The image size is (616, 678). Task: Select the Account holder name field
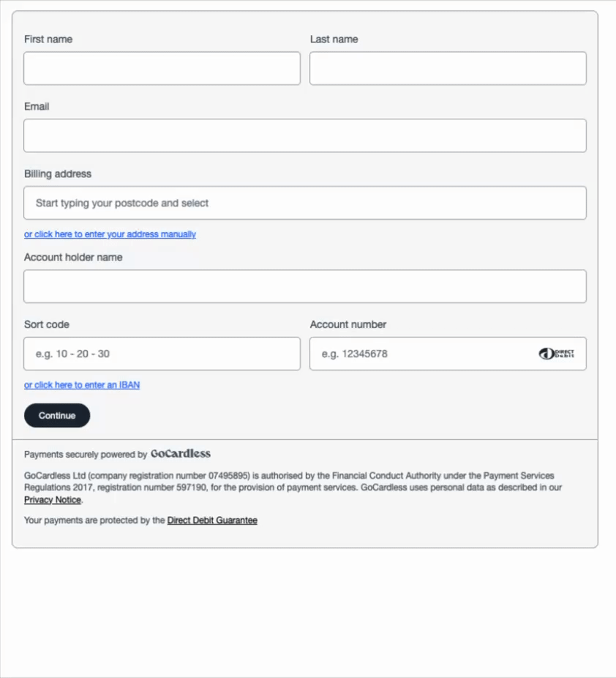point(305,286)
